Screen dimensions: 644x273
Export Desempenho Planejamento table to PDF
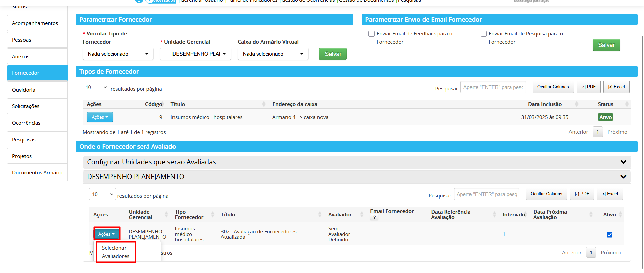tap(582, 194)
